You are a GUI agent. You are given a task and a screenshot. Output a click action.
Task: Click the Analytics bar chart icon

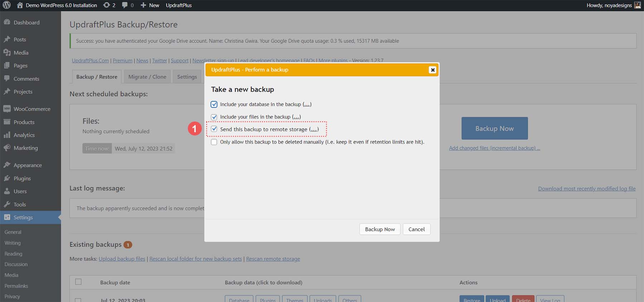pyautogui.click(x=7, y=135)
